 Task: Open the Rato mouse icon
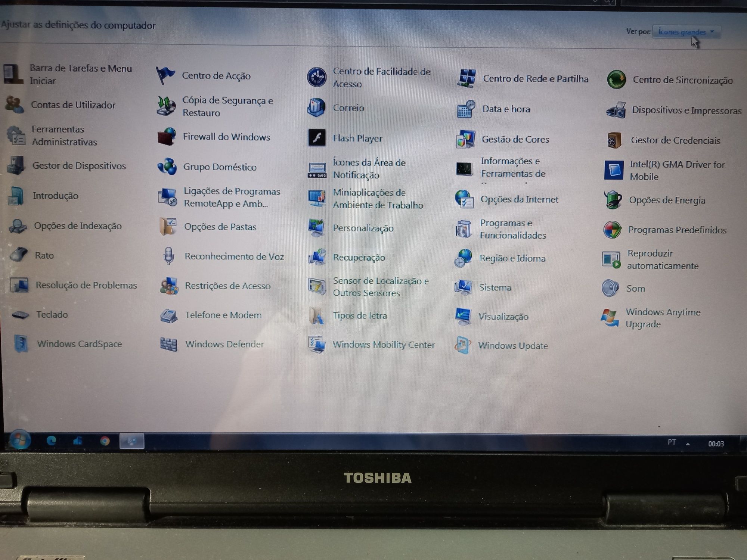point(19,255)
